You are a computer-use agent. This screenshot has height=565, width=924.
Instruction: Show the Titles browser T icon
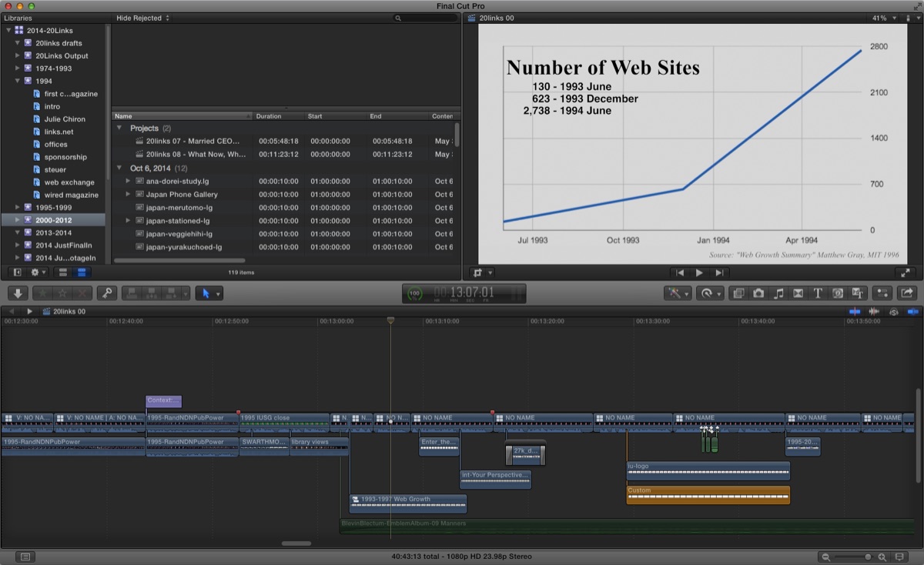818,293
